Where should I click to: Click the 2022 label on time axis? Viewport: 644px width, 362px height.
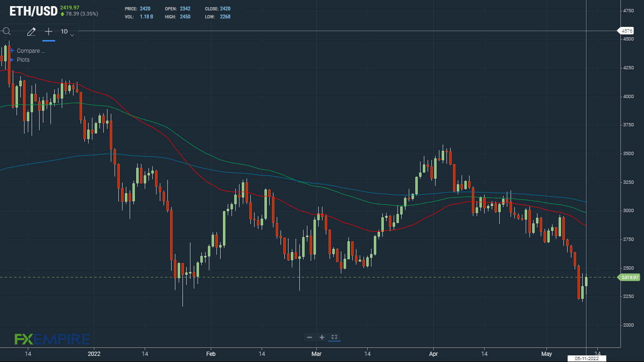(94, 354)
